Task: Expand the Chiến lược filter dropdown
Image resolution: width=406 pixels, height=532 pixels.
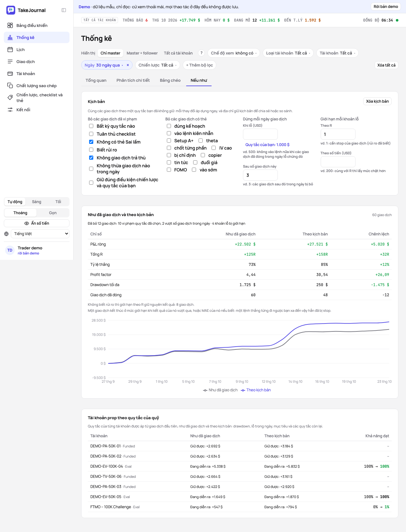Action: tap(158, 65)
